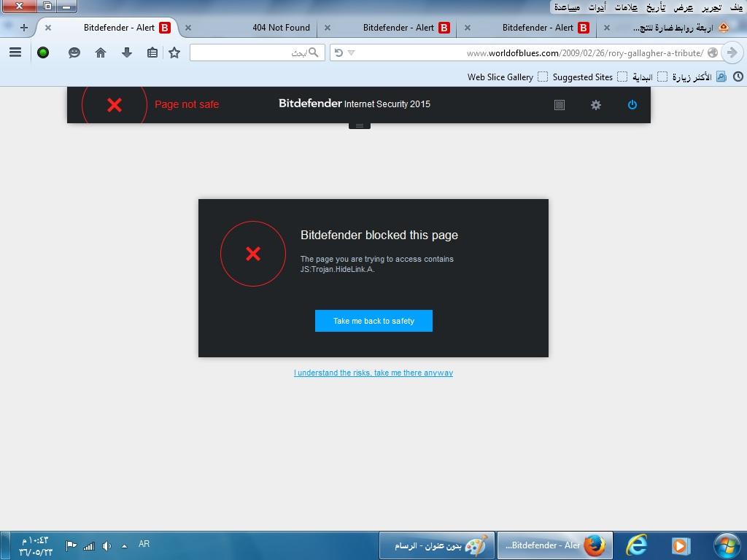
Task: Open the volume speaker tray icon
Action: pos(107,546)
